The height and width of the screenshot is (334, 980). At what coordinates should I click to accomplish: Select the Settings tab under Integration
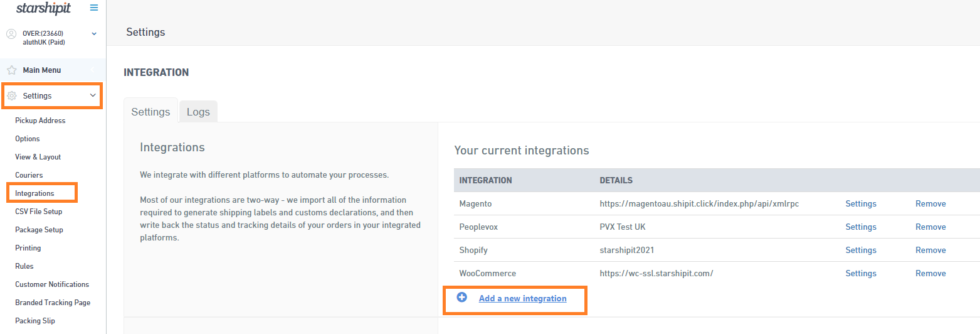(150, 112)
